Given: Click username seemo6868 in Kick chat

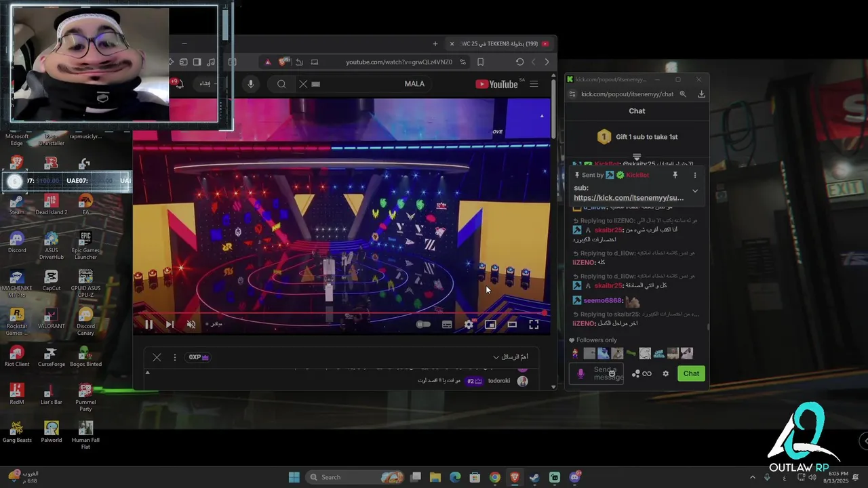Looking at the screenshot, I should tap(603, 300).
